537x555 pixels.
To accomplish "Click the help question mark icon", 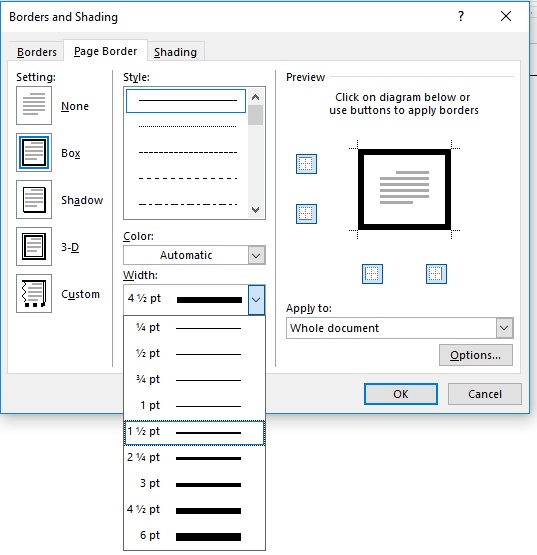I will [x=461, y=16].
